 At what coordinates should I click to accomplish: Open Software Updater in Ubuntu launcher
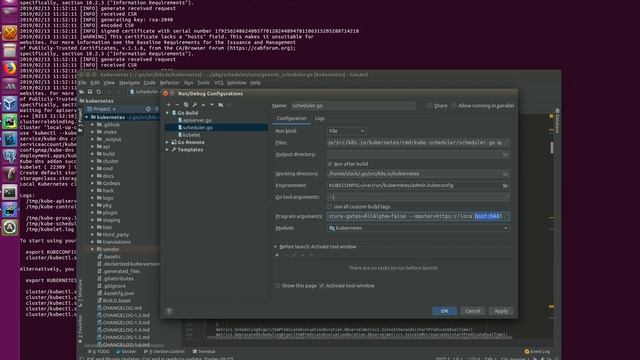pos(10,227)
